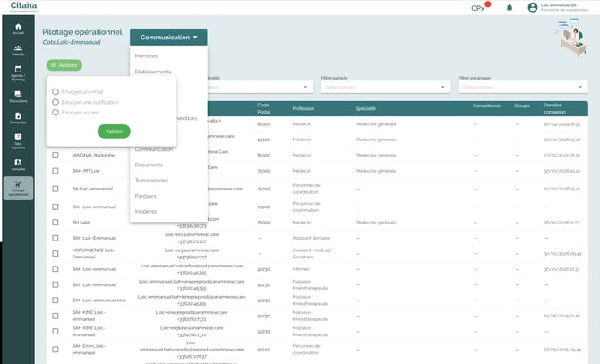Image resolution: width=600 pixels, height=364 pixels.
Task: Open the 'Filtrer par acte' dropdown
Action: (385, 87)
